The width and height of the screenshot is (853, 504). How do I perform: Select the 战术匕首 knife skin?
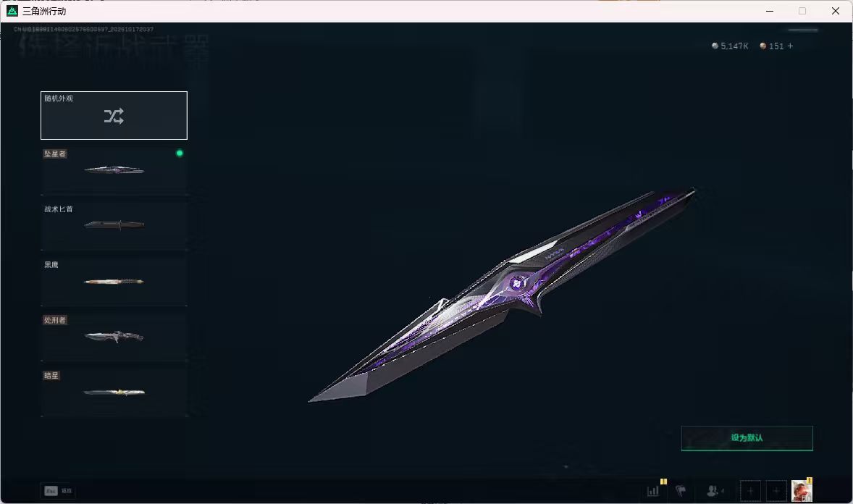tap(114, 226)
